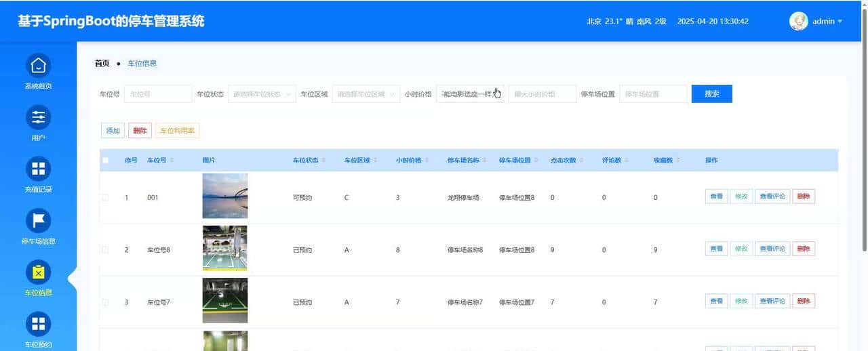The width and height of the screenshot is (868, 351).
Task: Click the top 删除 batch delete button
Action: [x=140, y=131]
